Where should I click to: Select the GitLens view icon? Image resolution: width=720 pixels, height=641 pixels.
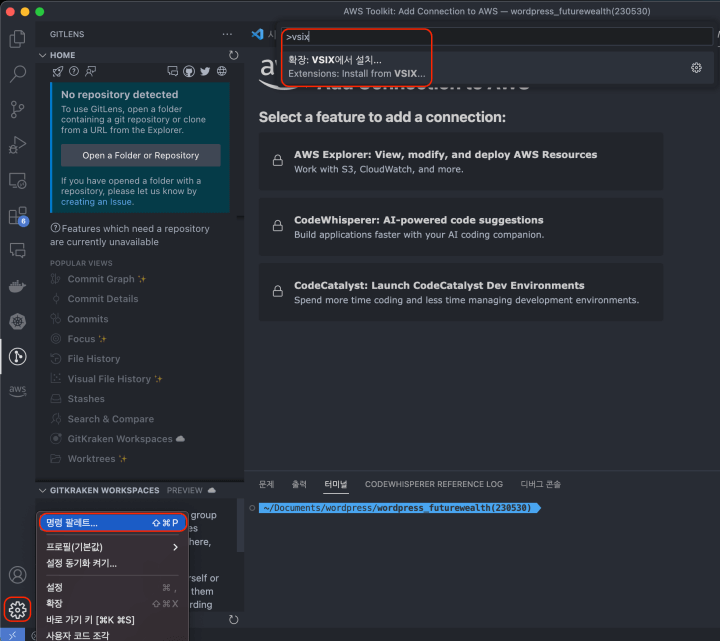(x=17, y=357)
